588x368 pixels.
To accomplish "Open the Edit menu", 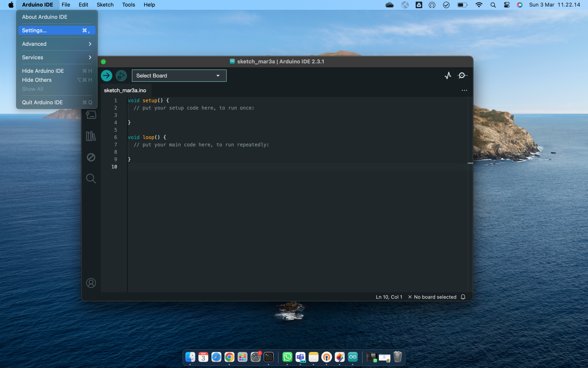I will click(83, 5).
